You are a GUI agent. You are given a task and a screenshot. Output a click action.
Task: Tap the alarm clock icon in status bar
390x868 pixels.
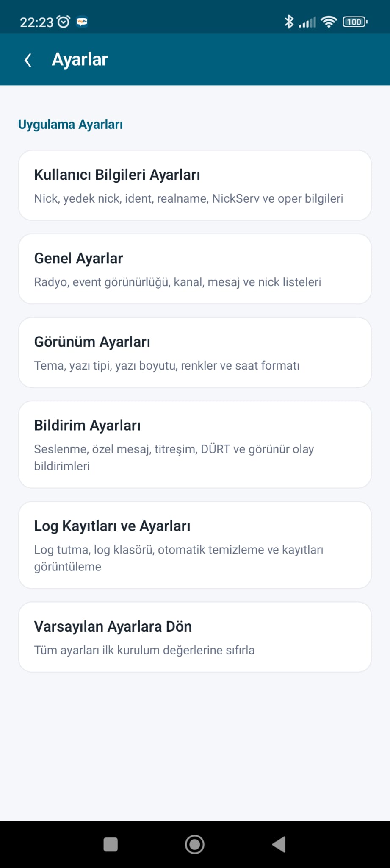coord(64,22)
